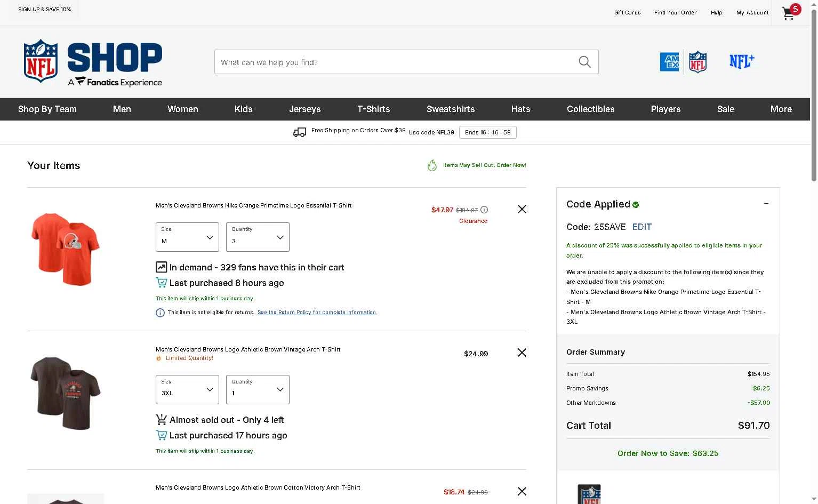This screenshot has width=818, height=504.
Task: Open the Sweatshirts menu
Action: [x=451, y=109]
